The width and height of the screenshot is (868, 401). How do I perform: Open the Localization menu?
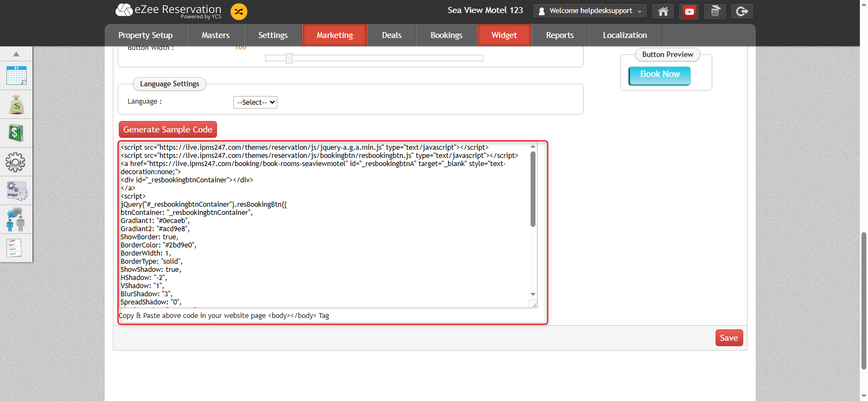(625, 35)
